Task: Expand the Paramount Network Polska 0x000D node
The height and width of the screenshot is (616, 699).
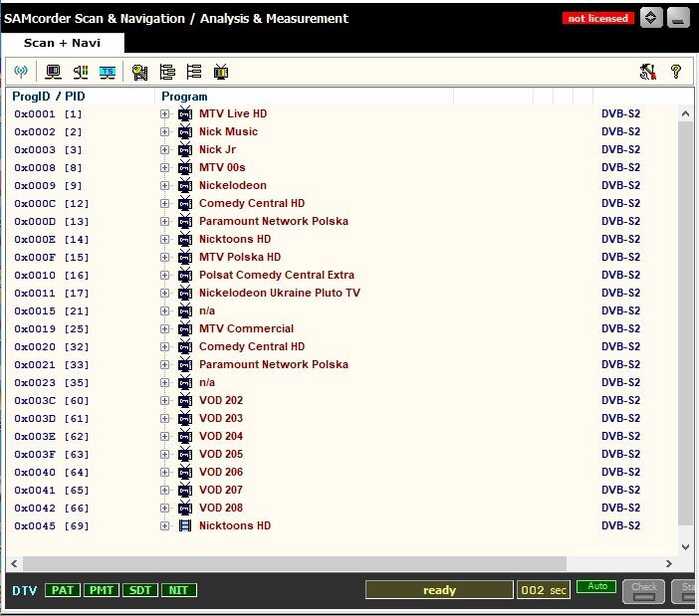Action: [165, 221]
